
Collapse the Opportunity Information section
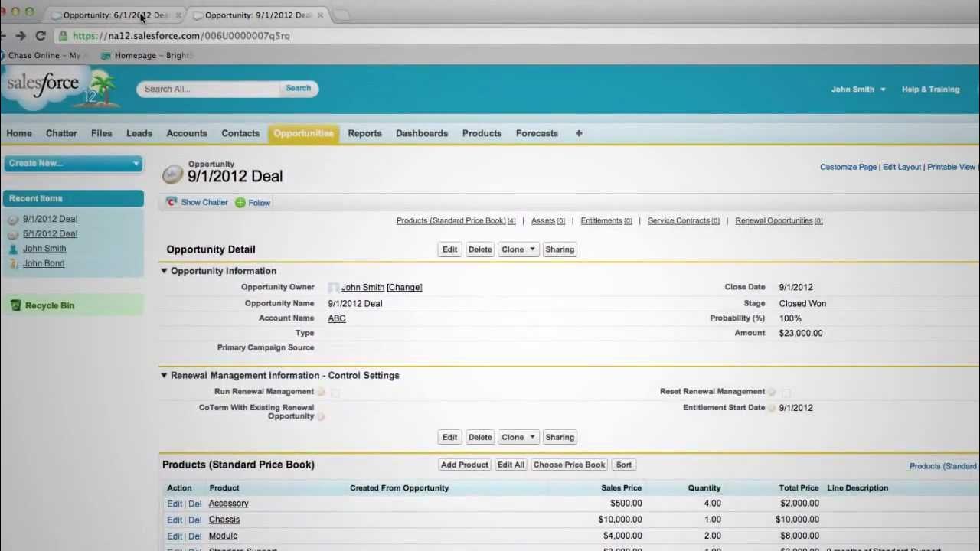(164, 271)
